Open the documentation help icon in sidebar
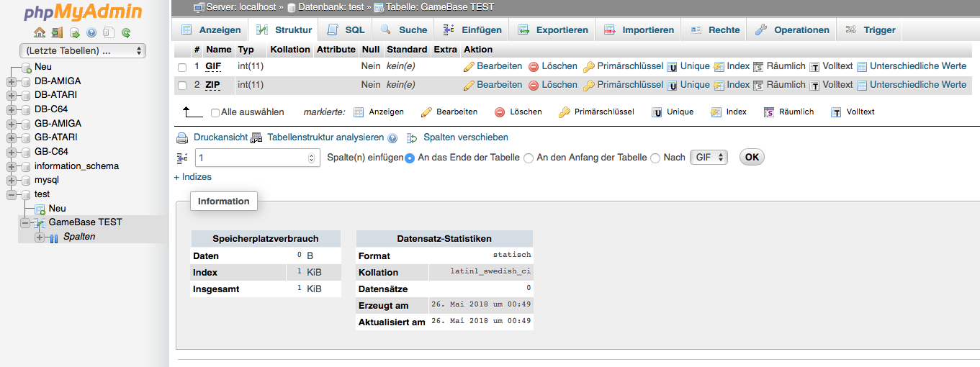Image resolution: width=980 pixels, height=367 pixels. pos(91,32)
